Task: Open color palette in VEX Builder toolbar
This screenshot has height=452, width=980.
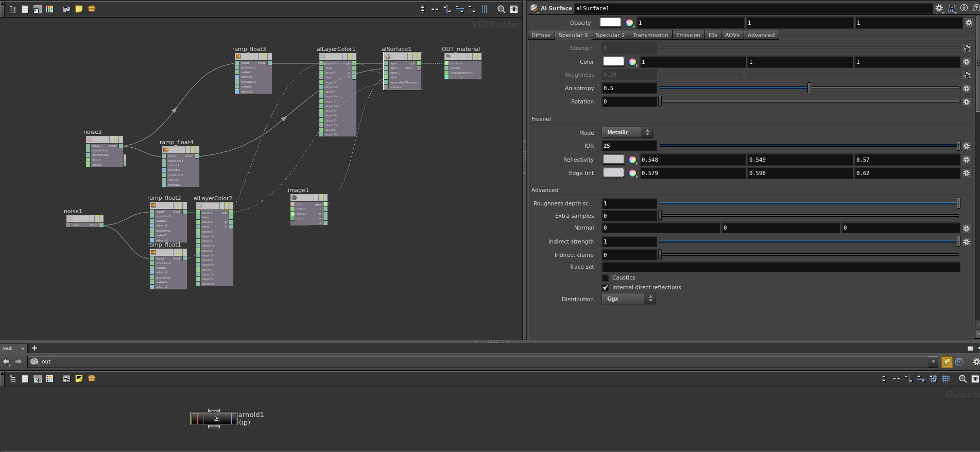Action: click(x=50, y=9)
